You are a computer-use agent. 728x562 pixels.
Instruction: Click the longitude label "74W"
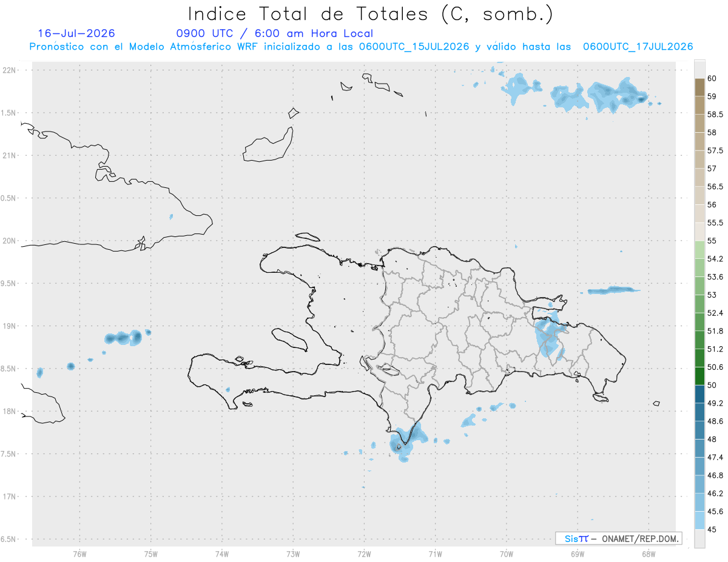click(x=222, y=554)
